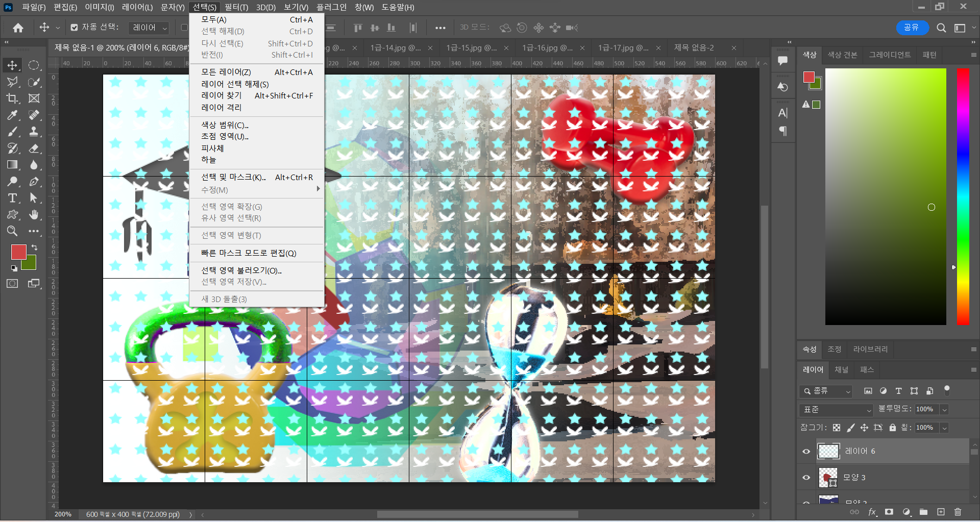Select the Hand tool
Screen dimensions: 980x522
pyautogui.click(x=34, y=215)
